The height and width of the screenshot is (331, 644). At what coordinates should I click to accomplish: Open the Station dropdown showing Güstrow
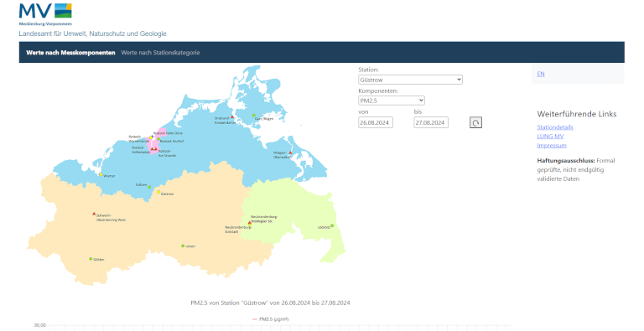pos(410,80)
